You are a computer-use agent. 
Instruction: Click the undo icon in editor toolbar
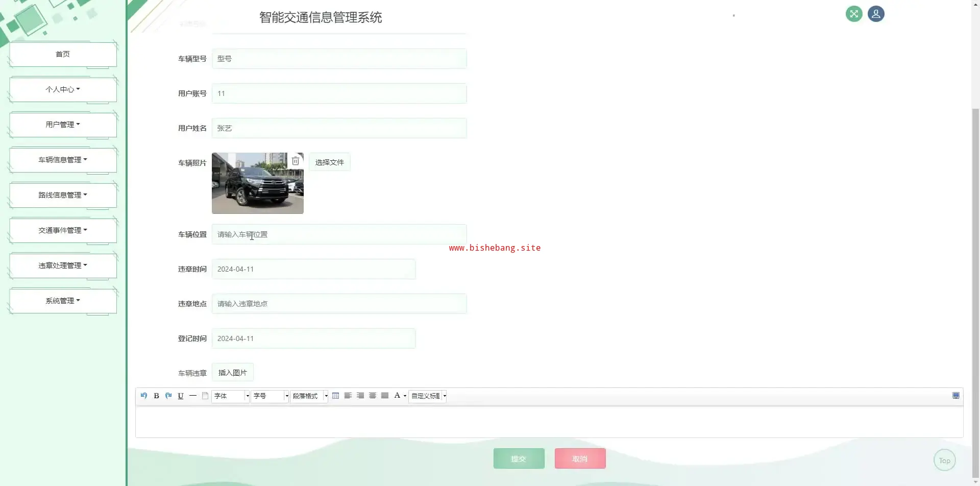[x=144, y=396]
